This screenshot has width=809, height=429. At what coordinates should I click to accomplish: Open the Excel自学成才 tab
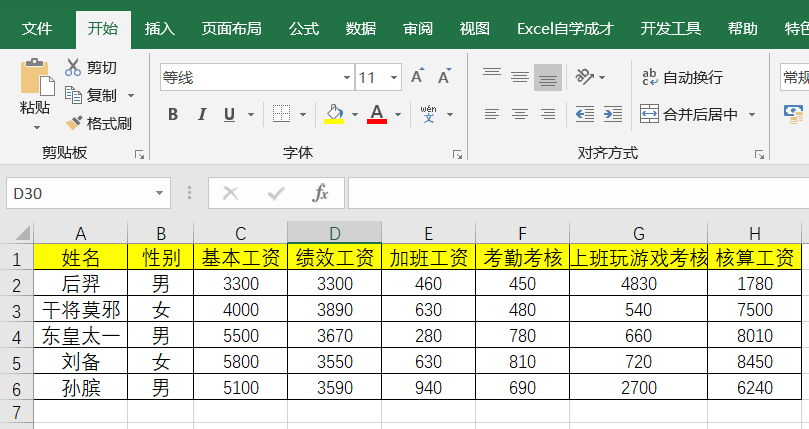coord(565,28)
